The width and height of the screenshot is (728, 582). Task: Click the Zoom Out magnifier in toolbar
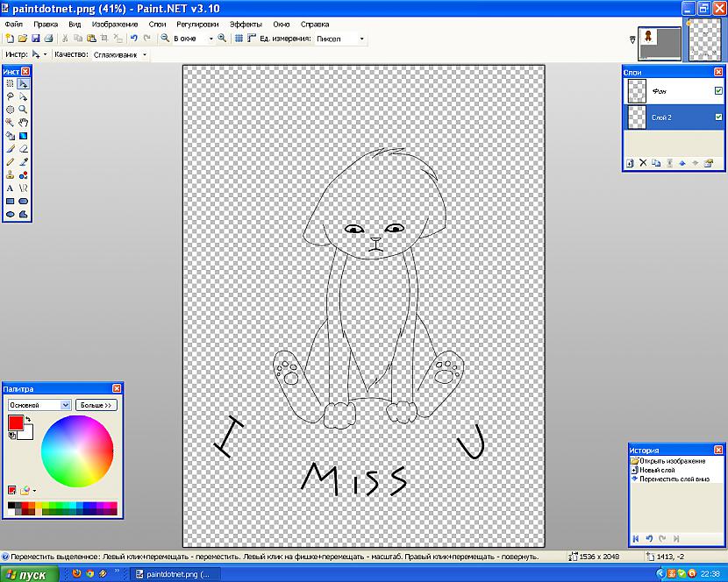pos(165,39)
